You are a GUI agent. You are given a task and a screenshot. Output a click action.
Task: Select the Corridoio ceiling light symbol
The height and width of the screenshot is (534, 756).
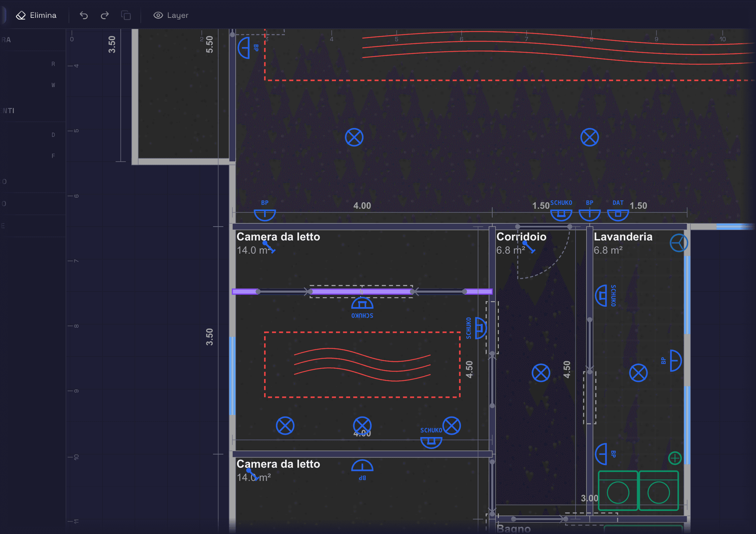click(541, 373)
